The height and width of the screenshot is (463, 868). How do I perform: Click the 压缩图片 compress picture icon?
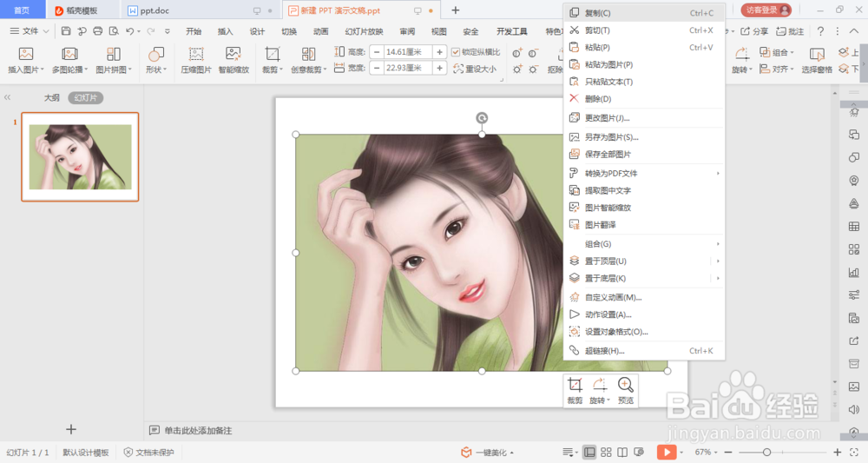coord(196,54)
